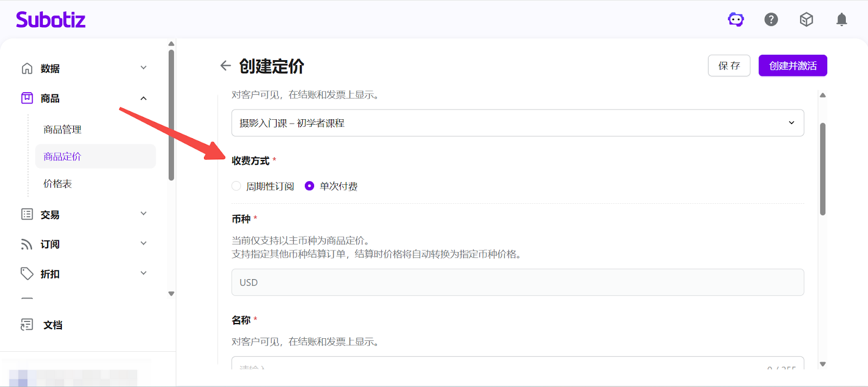868x387 pixels.
Task: Select the 周期性订阅 radio option
Action: coord(237,186)
